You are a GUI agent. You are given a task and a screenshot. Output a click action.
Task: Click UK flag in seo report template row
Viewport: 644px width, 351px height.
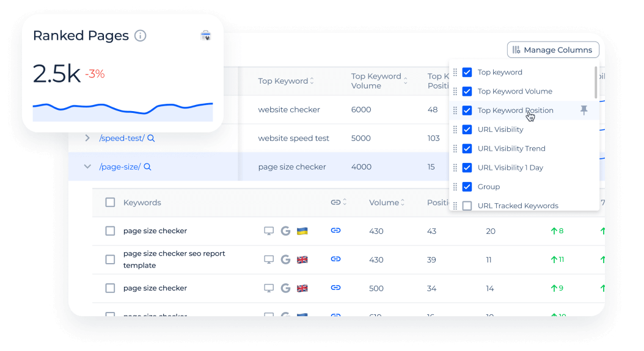tap(302, 260)
